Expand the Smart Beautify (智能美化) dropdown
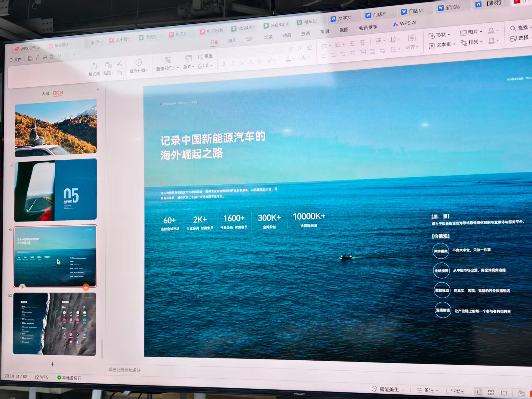Screen dimensions: 532x399 pos(388,389)
